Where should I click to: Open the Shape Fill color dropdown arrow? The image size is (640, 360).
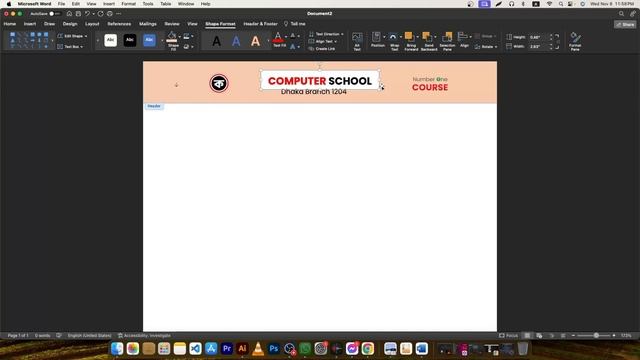pyautogui.click(x=180, y=37)
